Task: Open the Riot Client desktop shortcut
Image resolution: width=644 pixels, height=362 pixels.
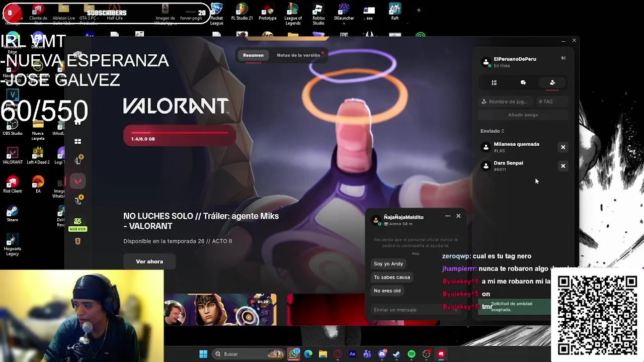Action: click(13, 185)
